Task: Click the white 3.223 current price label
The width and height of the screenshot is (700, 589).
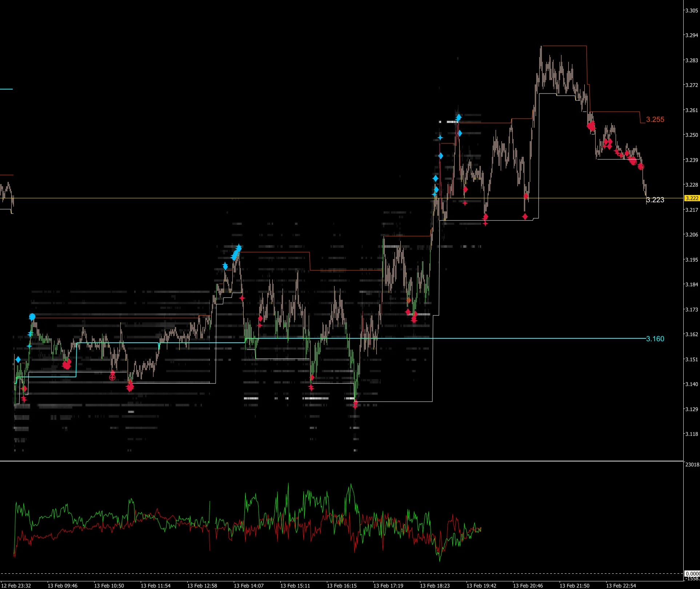Action: point(655,200)
